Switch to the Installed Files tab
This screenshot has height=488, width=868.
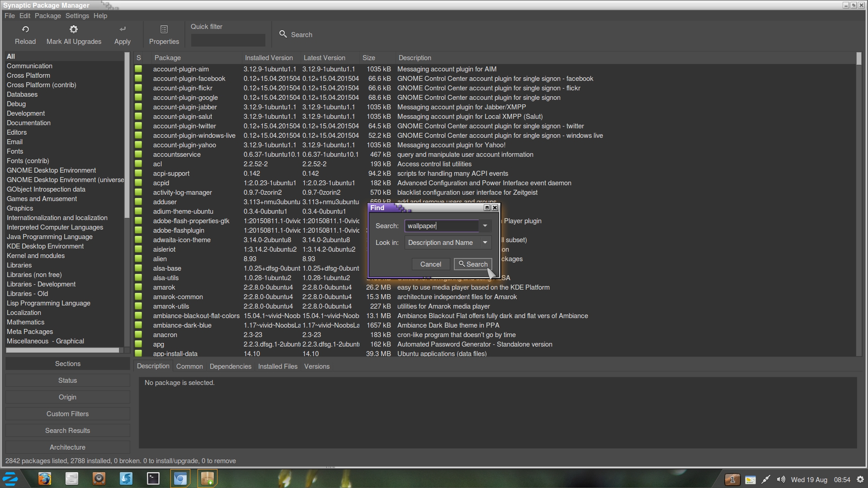278,366
